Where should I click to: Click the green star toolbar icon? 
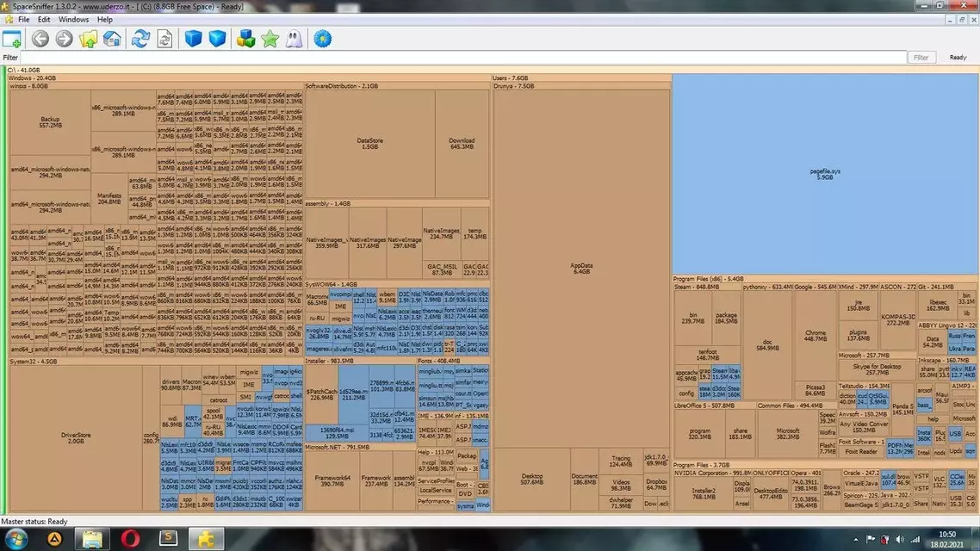point(270,39)
